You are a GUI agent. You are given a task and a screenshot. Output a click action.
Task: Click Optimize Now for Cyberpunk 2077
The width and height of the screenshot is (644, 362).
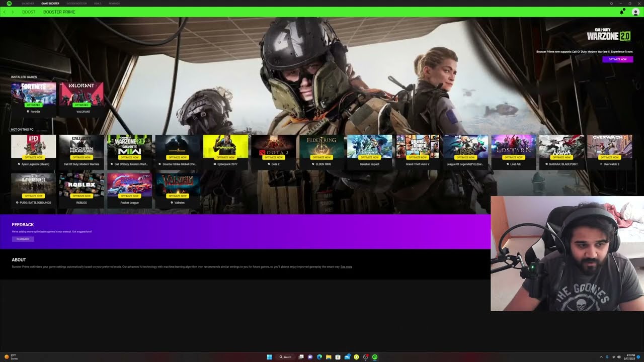click(x=225, y=157)
